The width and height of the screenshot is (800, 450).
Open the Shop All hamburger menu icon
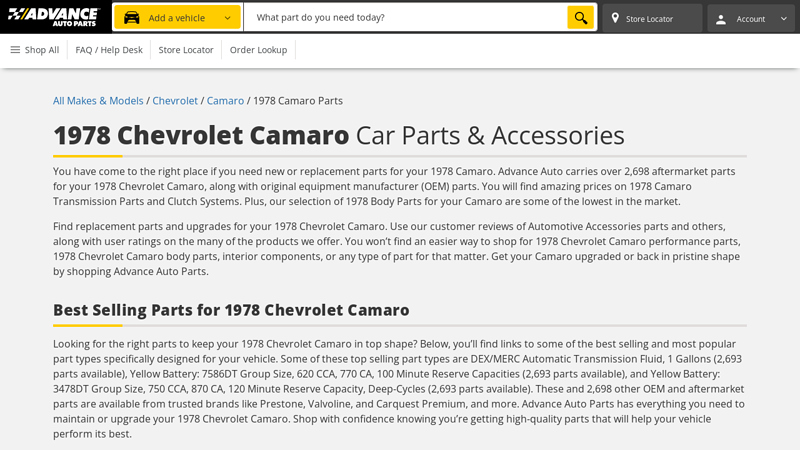click(15, 49)
